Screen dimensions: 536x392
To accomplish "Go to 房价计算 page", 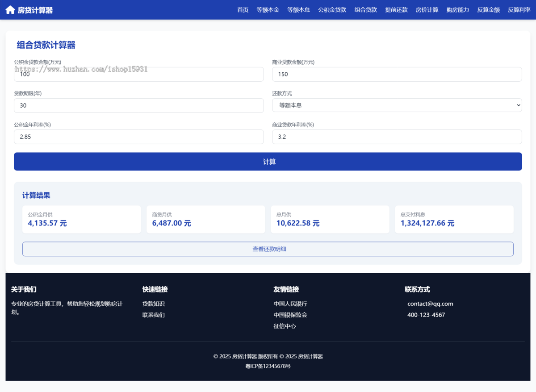I will point(427,10).
